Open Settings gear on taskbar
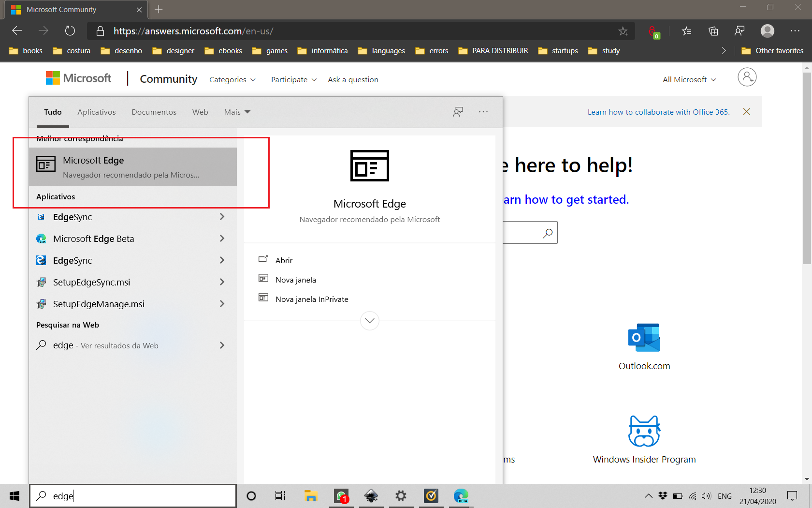This screenshot has width=812, height=508. (401, 496)
